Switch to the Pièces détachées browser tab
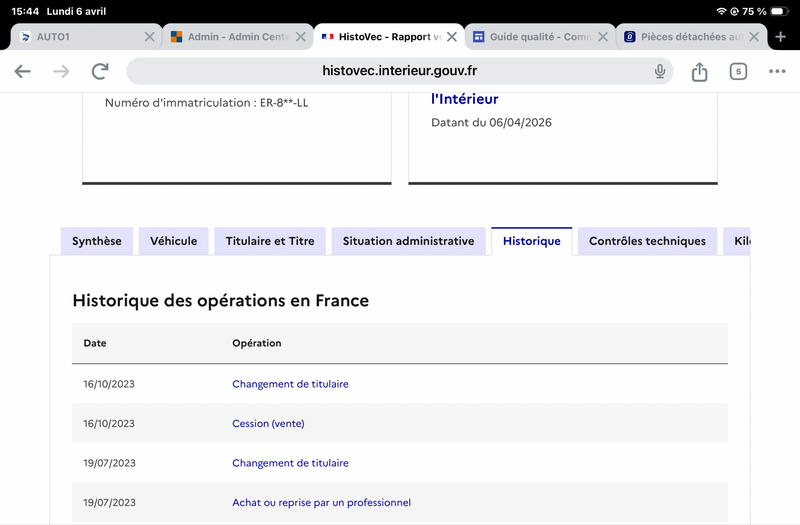The height and width of the screenshot is (525, 800). pyautogui.click(x=683, y=37)
